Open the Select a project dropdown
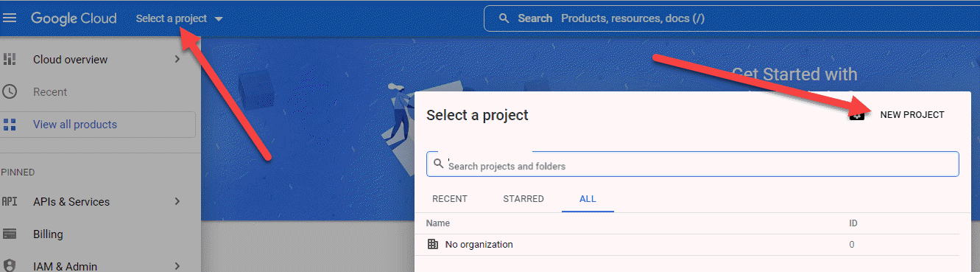Image resolution: width=980 pixels, height=272 pixels. (x=180, y=18)
